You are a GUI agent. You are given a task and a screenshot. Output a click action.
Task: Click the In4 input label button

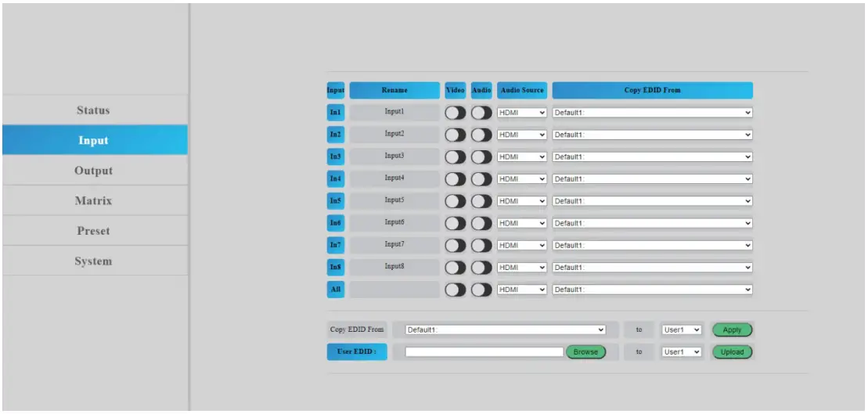point(336,178)
